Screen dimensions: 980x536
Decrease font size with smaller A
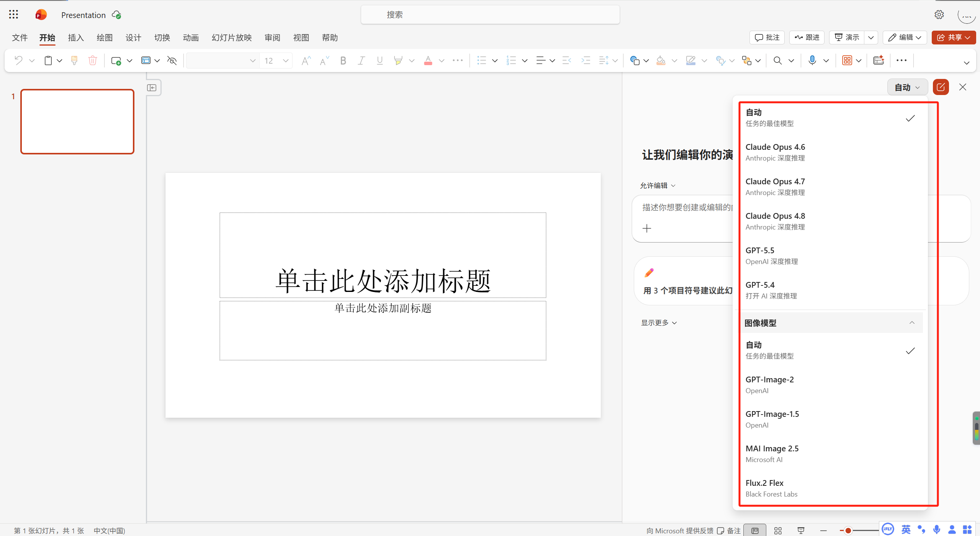(324, 61)
